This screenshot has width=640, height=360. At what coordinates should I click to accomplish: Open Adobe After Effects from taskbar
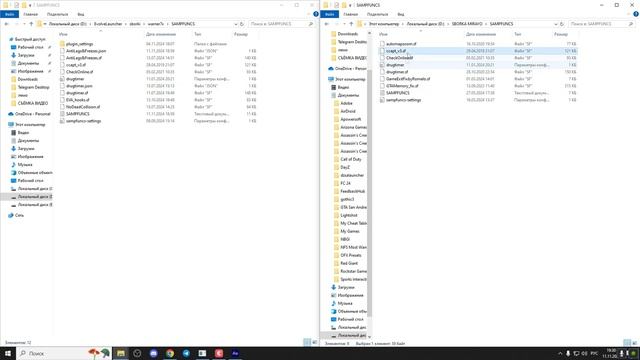[x=235, y=353]
